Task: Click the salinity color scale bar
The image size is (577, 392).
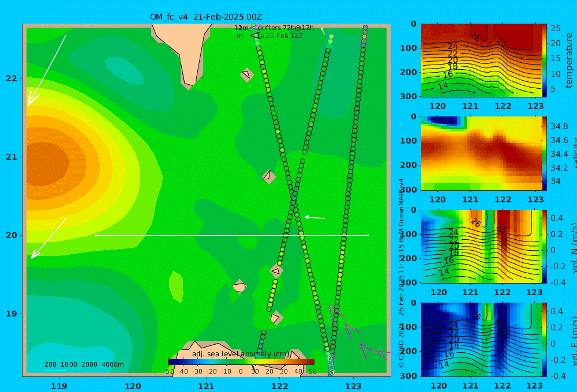Action: 545,153
